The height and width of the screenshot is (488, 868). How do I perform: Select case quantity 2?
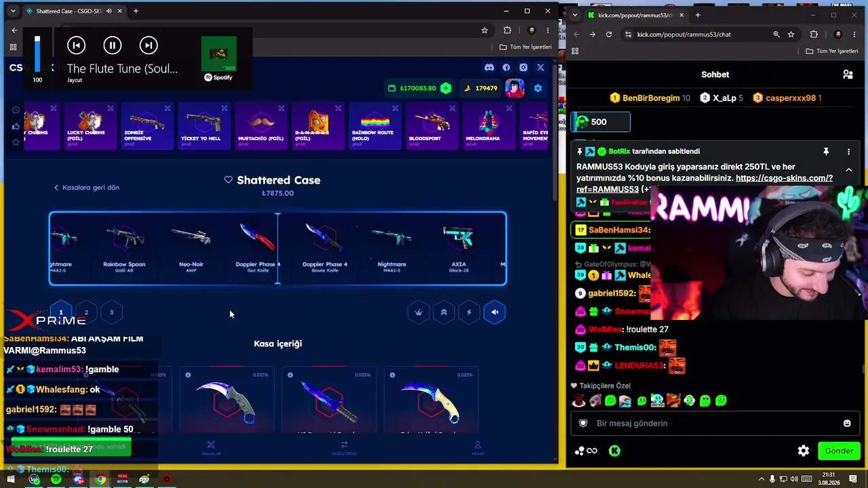[x=86, y=312]
